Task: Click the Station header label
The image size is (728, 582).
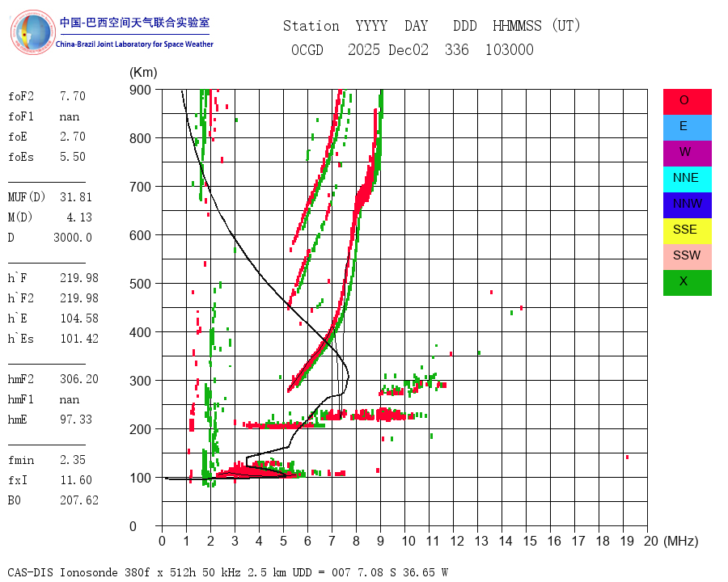Action: [311, 26]
